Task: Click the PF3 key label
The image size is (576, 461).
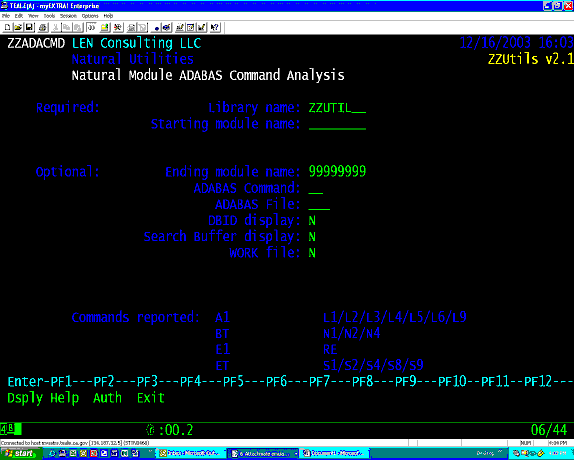Action: point(147,382)
